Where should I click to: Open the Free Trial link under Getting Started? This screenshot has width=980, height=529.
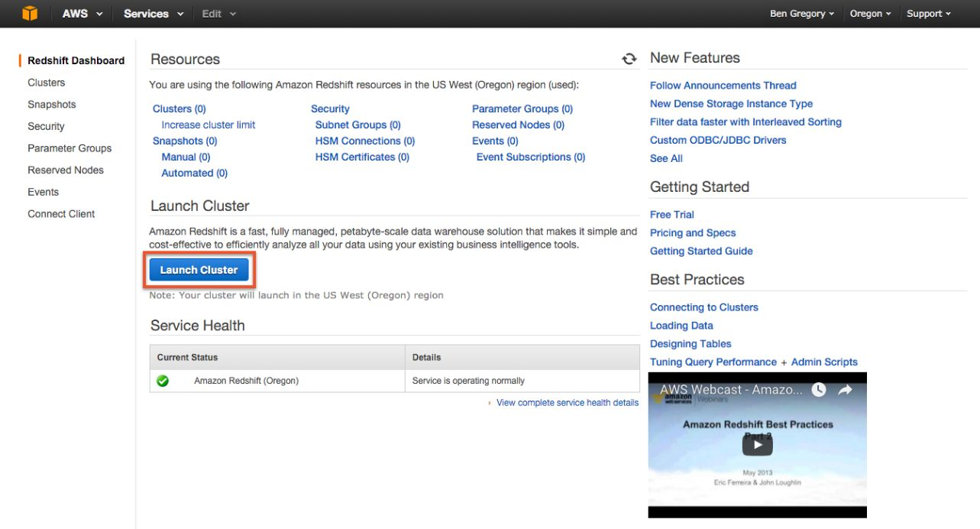pos(672,215)
